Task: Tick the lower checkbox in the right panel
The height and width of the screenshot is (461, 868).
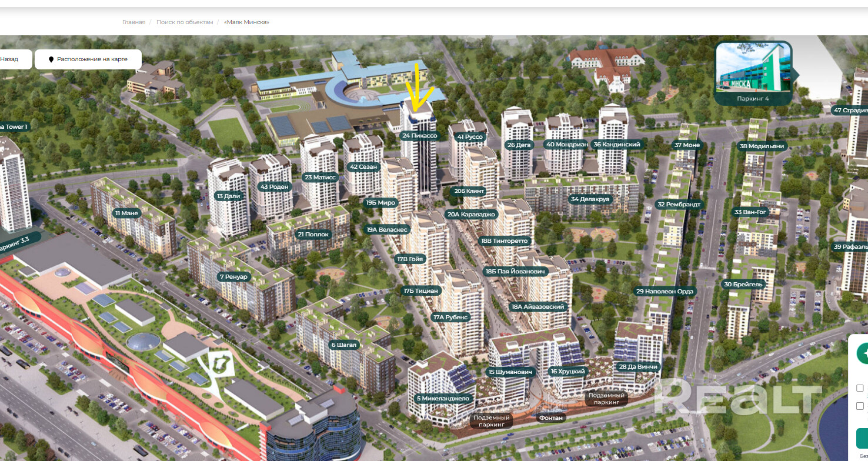Action: coord(860,406)
